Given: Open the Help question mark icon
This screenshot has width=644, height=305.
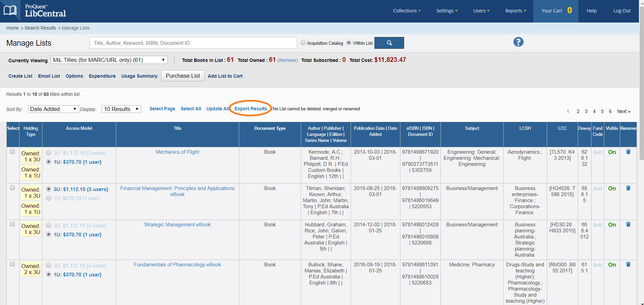Looking at the screenshot, I should pos(518,42).
